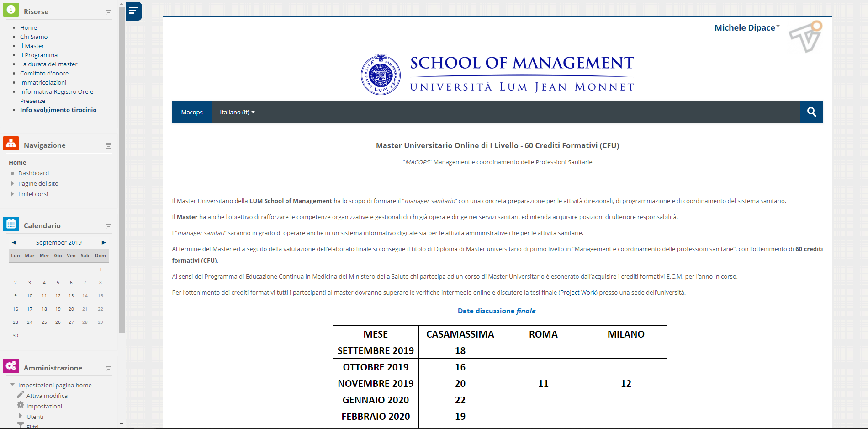868x429 pixels.
Task: Click the Navigazione block sitemap icon
Action: [x=11, y=143]
